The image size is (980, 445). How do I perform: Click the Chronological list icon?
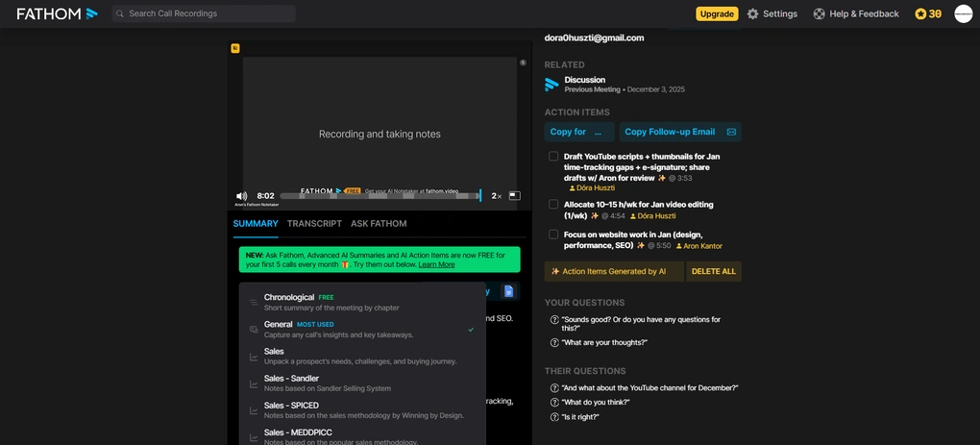(253, 303)
